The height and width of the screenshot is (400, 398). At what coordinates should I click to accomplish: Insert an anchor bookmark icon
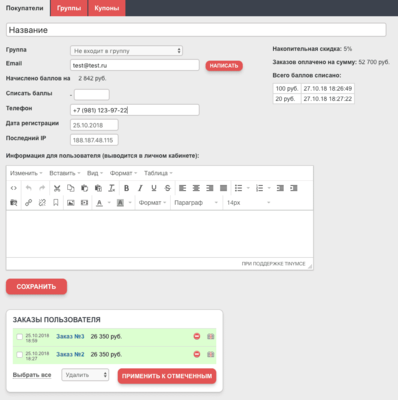56,203
